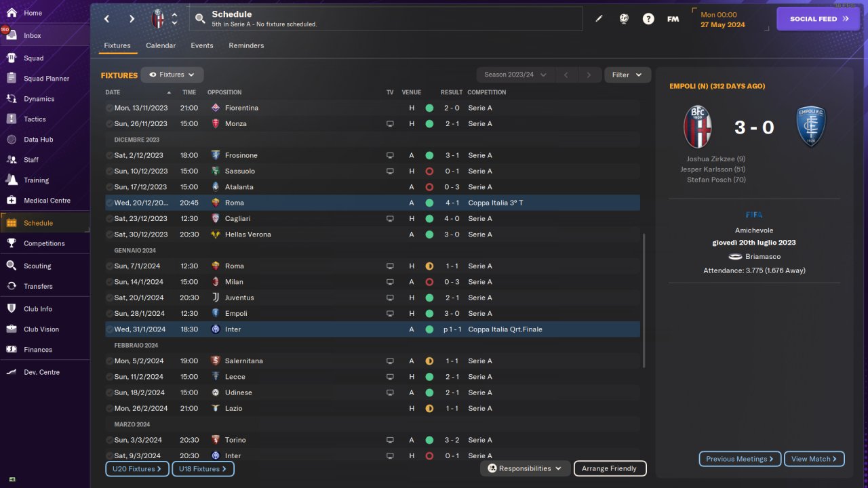The image size is (868, 488).
Task: Open the Home sidebar section
Action: click(45, 13)
